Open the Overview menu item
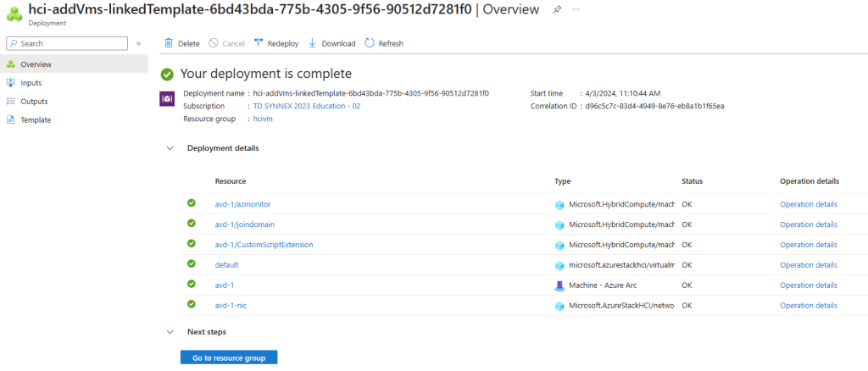 point(75,64)
